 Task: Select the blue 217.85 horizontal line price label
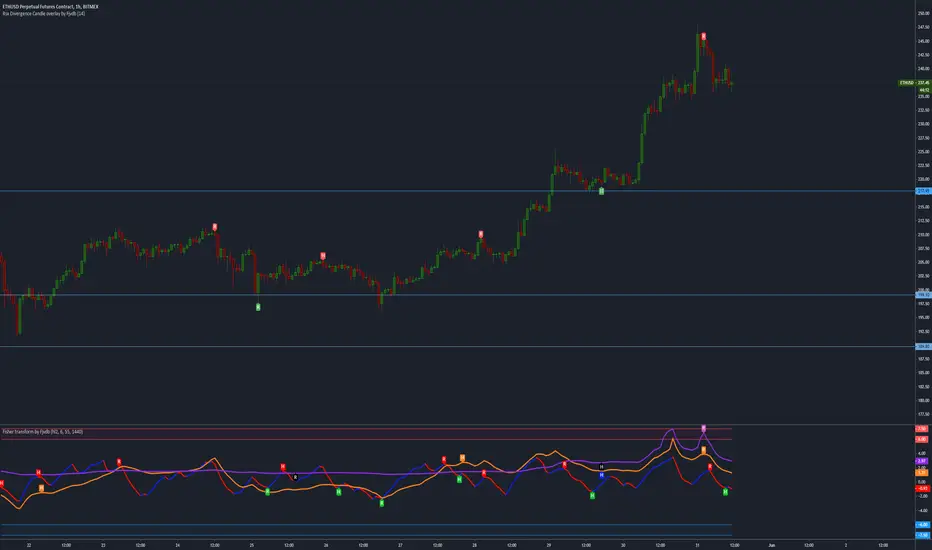coord(923,191)
